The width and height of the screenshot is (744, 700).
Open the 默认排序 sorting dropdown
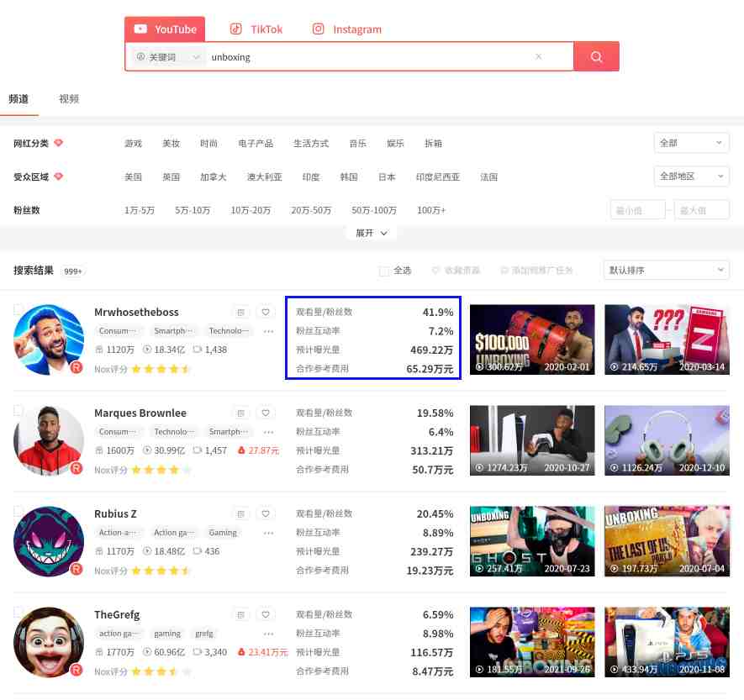click(666, 271)
